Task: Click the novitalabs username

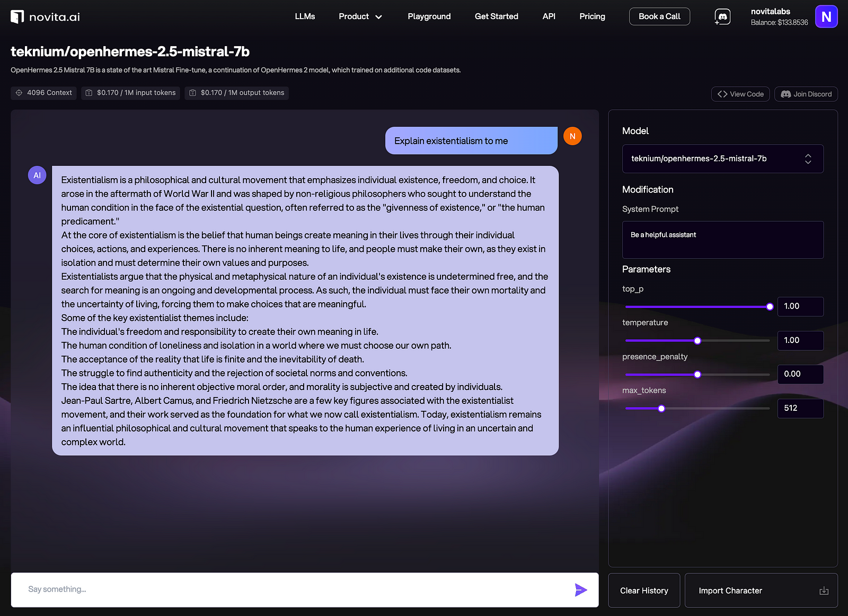Action: click(x=771, y=11)
